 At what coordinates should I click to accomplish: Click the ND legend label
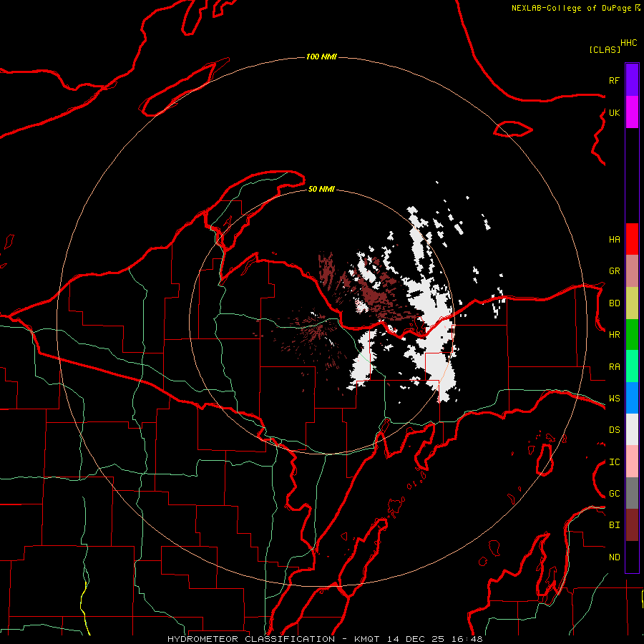point(614,557)
